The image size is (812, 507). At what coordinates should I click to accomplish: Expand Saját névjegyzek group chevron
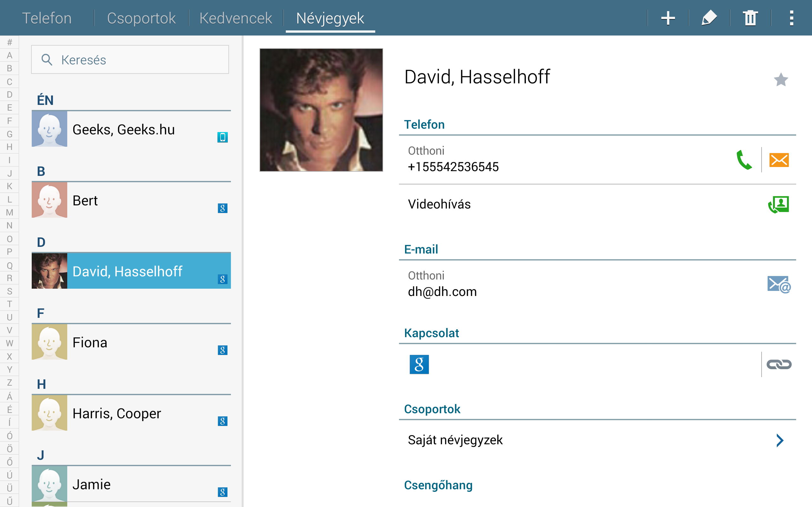780,440
